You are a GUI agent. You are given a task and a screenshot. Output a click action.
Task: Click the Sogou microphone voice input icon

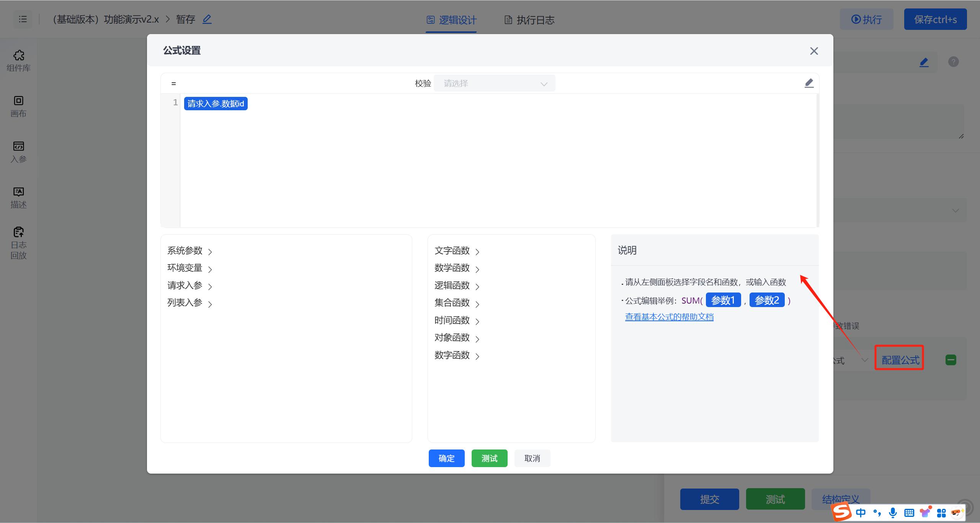pyautogui.click(x=893, y=512)
